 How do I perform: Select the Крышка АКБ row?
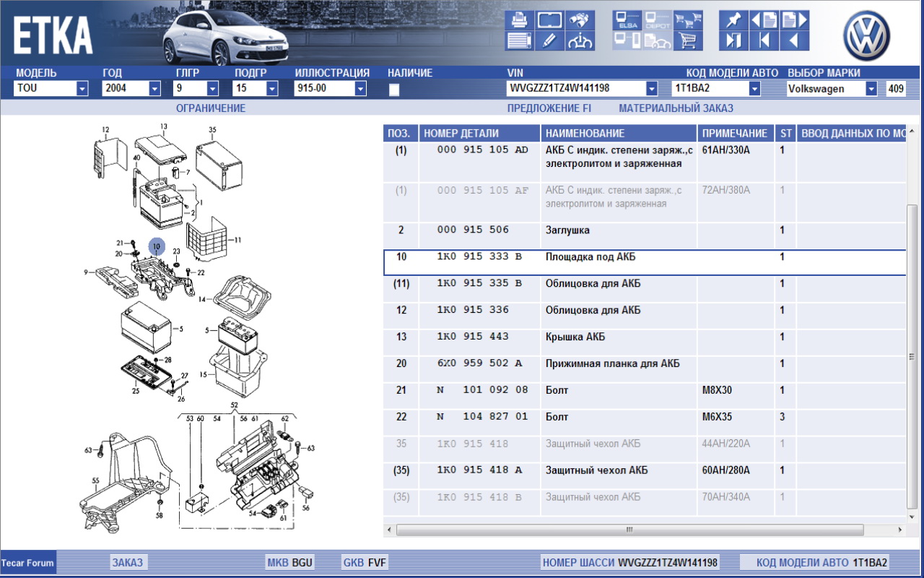coord(645,343)
